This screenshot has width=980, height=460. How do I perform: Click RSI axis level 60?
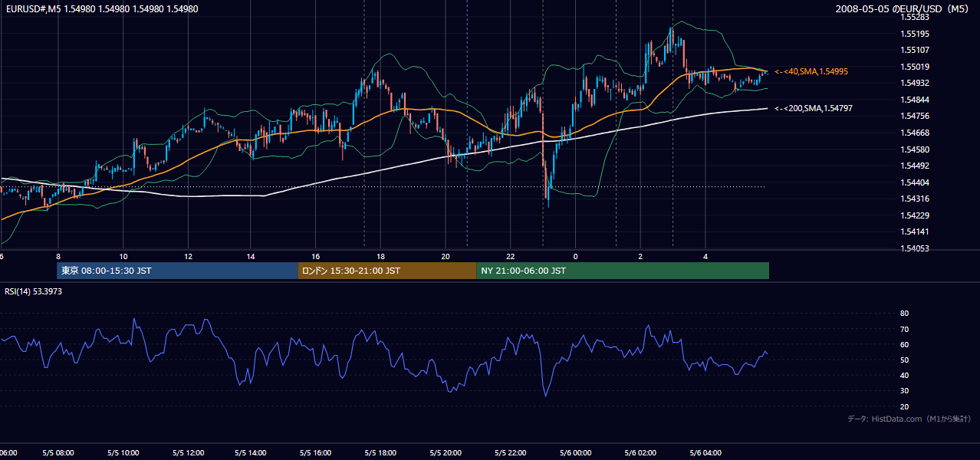pos(904,344)
